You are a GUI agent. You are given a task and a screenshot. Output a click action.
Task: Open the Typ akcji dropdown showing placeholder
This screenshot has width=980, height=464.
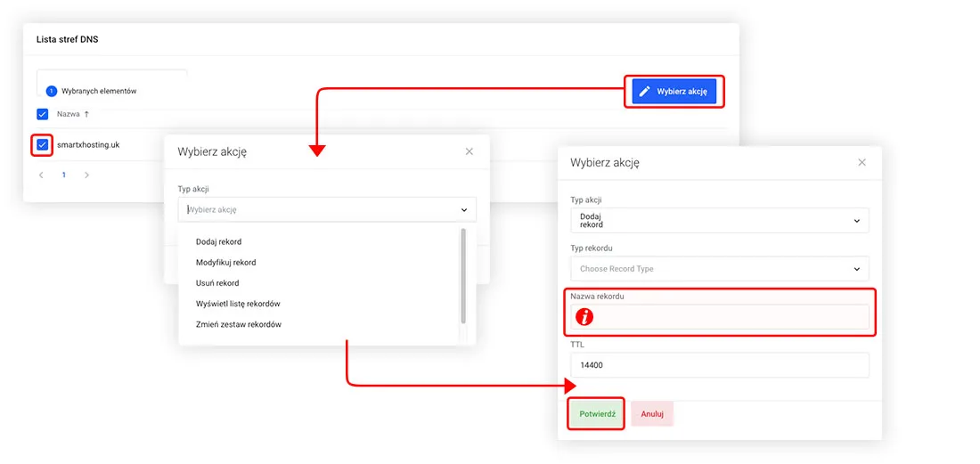[x=327, y=210]
